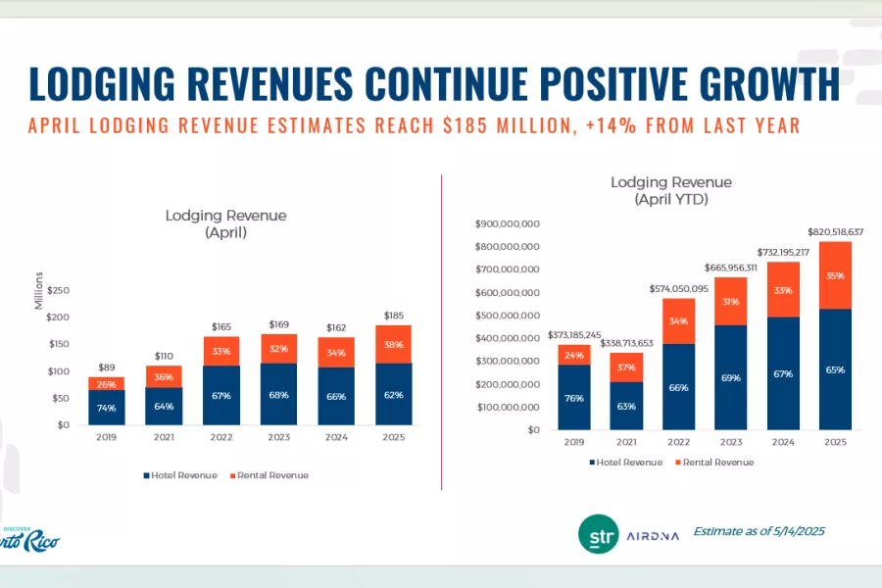Click the $89 label above the 2019 April bar

[x=106, y=367]
